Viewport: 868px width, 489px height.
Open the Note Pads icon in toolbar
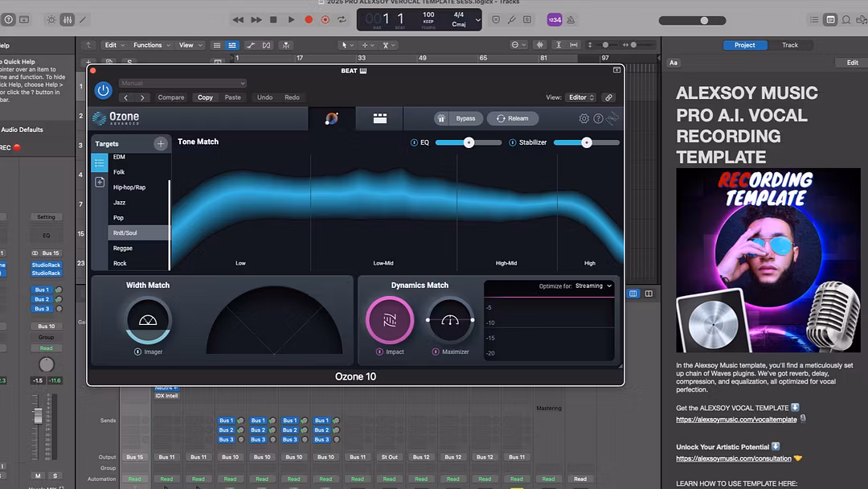(830, 20)
